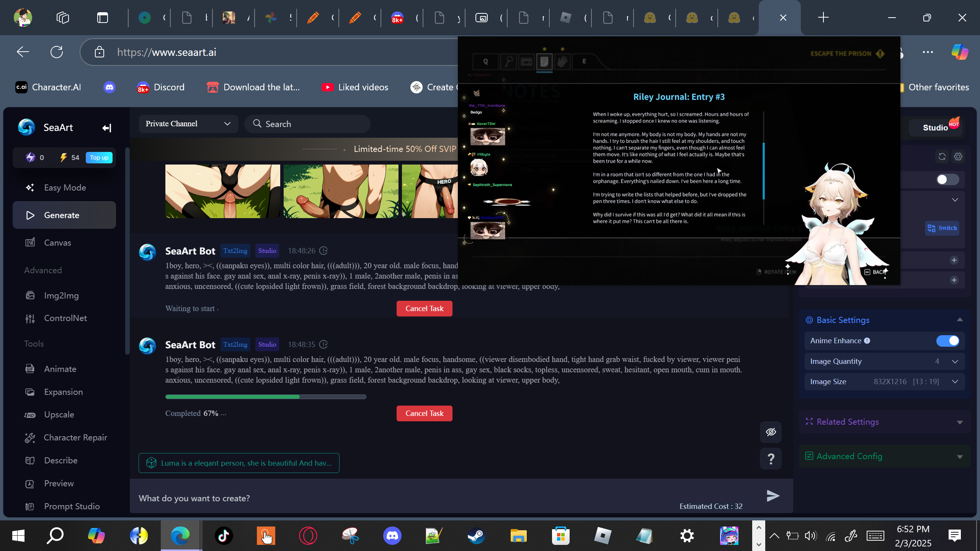The width and height of the screenshot is (980, 551).
Task: Use the 'Luma is a elegant person' prompt suggestion
Action: pyautogui.click(x=239, y=463)
